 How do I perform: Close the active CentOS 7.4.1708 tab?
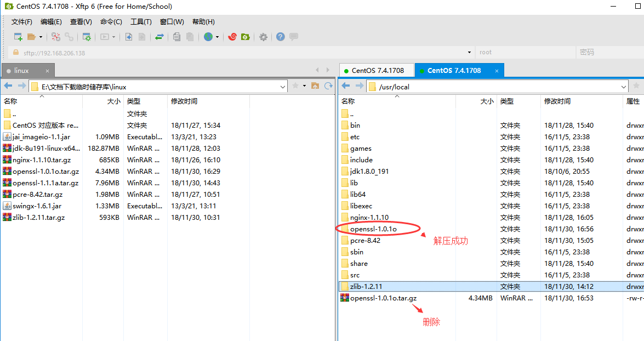[x=497, y=71]
